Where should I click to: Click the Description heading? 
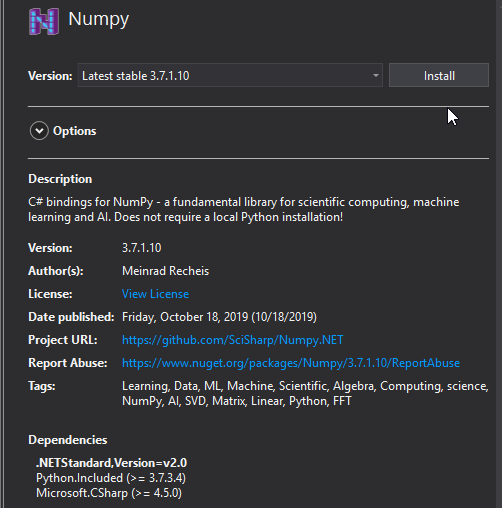coord(60,179)
